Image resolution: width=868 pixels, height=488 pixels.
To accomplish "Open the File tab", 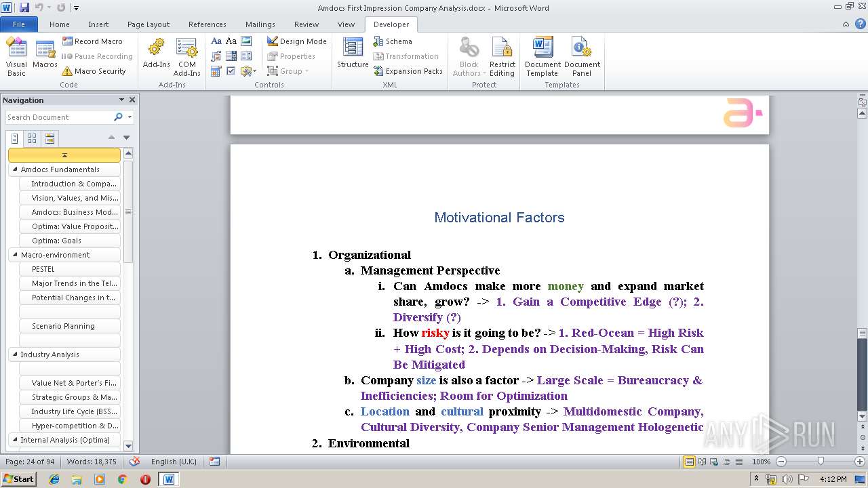I will coord(19,24).
